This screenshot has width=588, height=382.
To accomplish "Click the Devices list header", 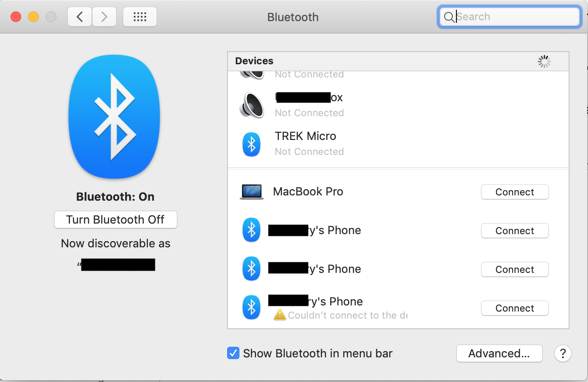I will pos(398,61).
